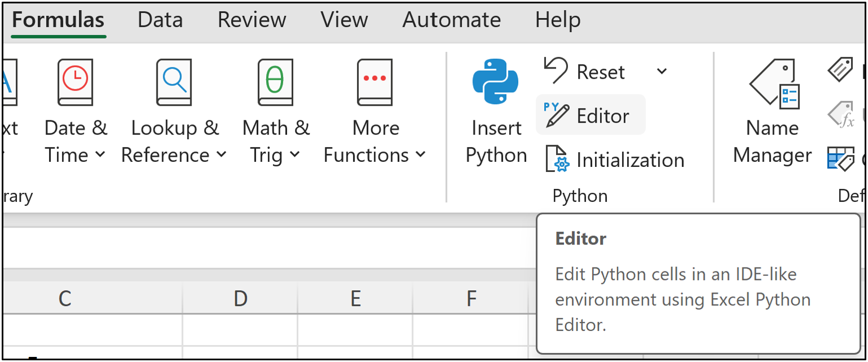868x362 pixels.
Task: Click the Math & Trig theta book icon
Action: pos(275,83)
